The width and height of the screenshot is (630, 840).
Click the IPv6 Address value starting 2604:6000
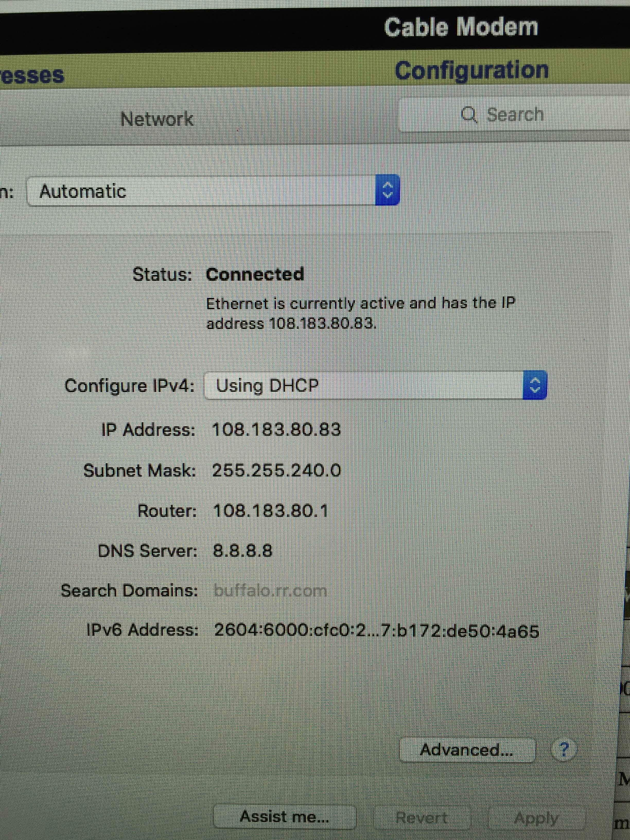[377, 631]
